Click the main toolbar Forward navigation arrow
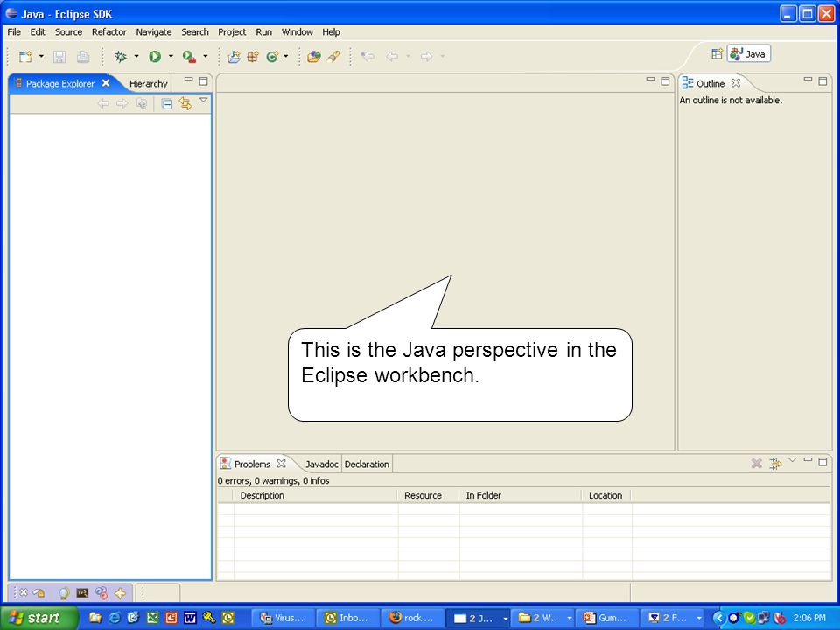This screenshot has height=630, width=840. pyautogui.click(x=426, y=56)
